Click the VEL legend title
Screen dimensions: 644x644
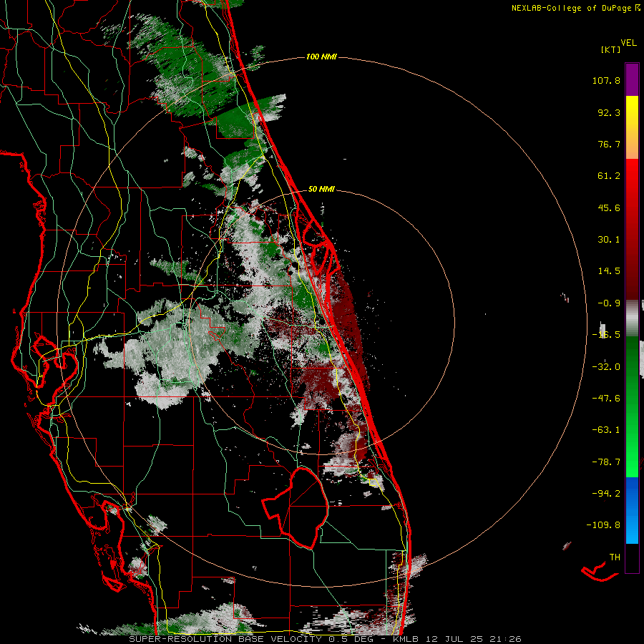(628, 43)
